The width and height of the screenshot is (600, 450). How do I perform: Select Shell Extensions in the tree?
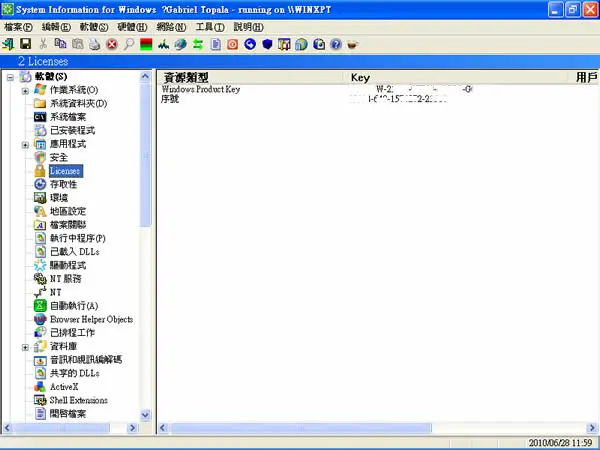79,400
